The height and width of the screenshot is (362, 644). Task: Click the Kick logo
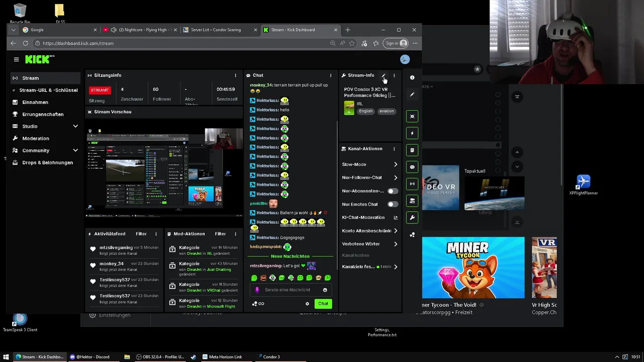tap(39, 59)
